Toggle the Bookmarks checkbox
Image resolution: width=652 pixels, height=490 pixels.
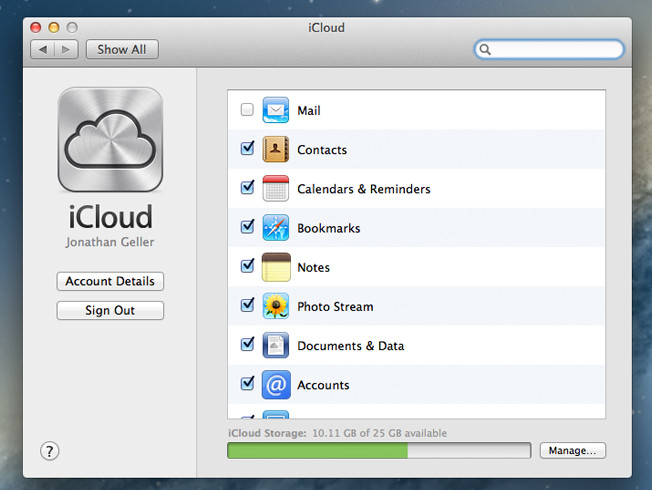(247, 226)
